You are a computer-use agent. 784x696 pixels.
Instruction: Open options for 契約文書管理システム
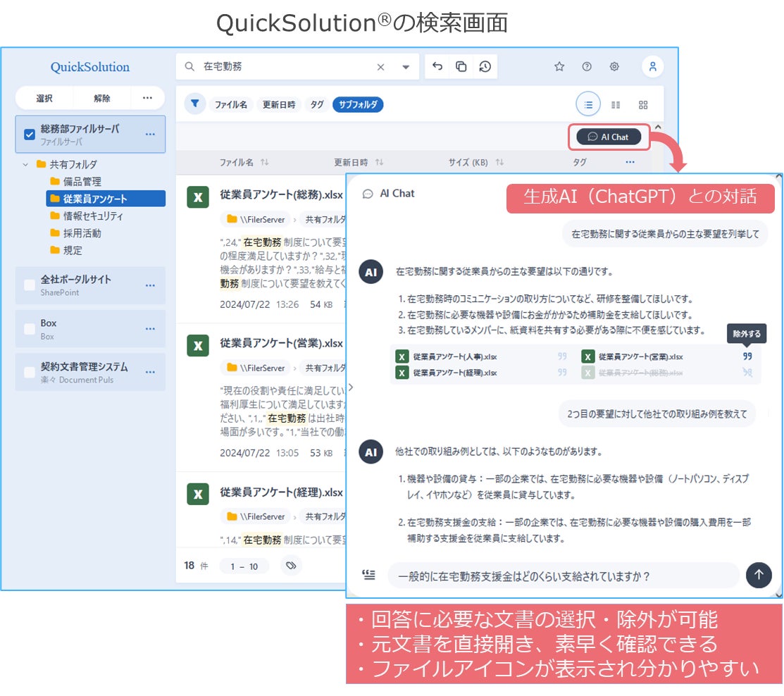point(150,373)
